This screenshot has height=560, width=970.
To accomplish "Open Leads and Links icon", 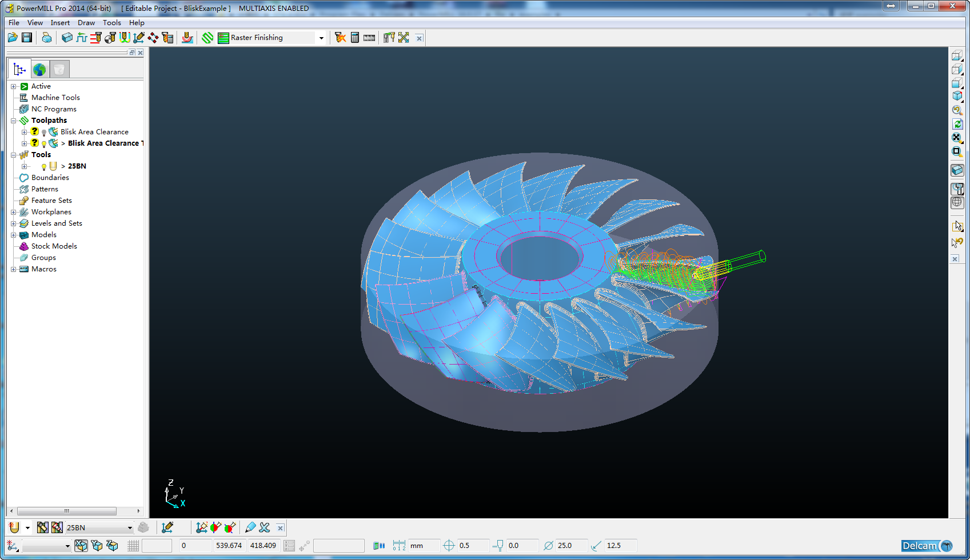I will click(125, 38).
